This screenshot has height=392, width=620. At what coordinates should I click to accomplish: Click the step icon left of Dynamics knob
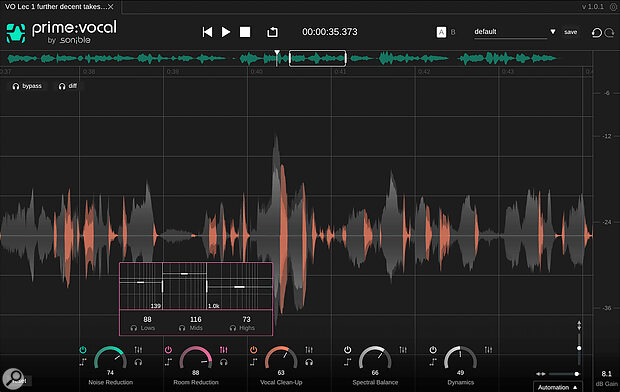433,362
